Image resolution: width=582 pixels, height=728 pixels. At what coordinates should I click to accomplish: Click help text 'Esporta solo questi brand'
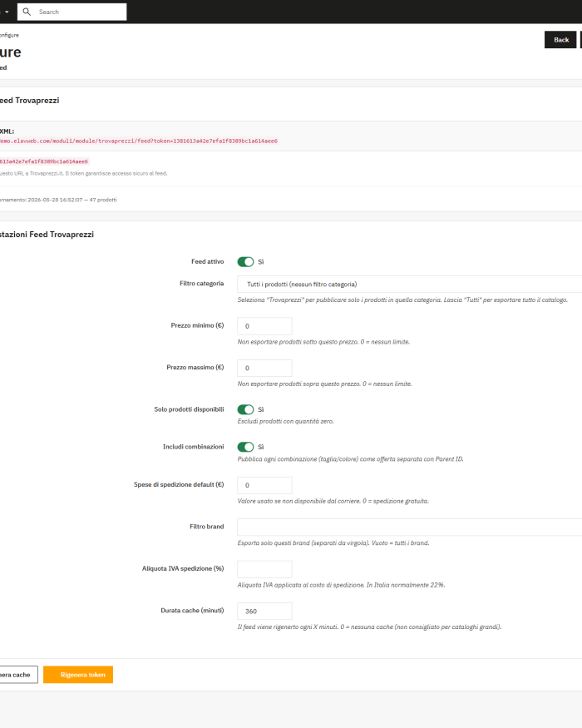pyautogui.click(x=333, y=542)
